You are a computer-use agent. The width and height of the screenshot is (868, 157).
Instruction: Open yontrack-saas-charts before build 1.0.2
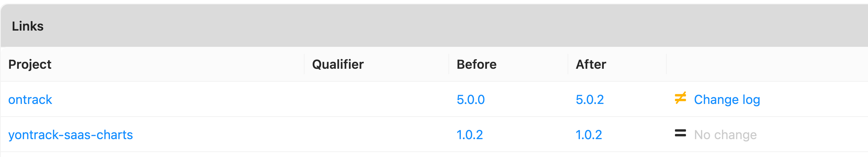click(469, 135)
